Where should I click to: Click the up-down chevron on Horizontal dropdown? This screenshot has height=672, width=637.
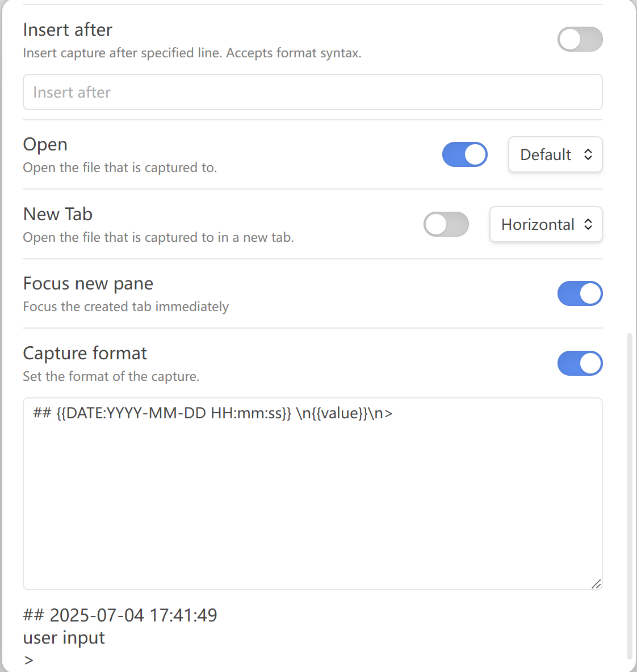588,224
